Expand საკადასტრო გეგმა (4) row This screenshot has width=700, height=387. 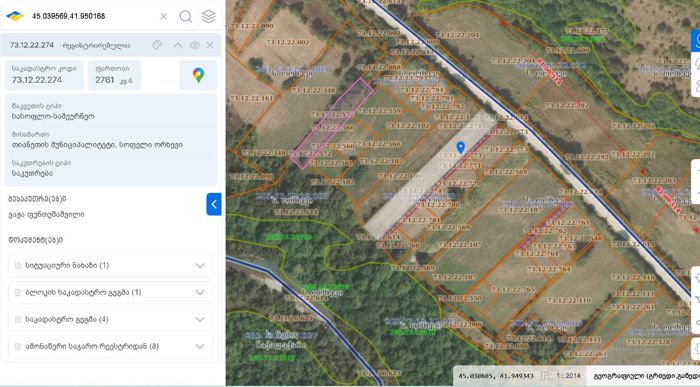tap(200, 320)
